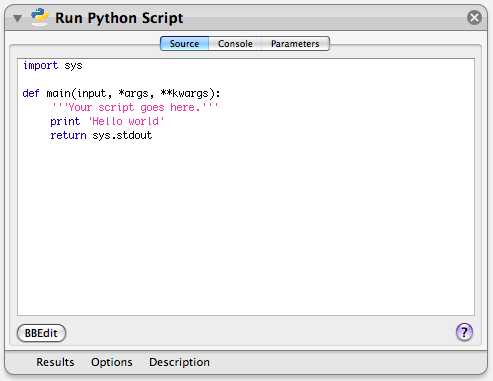
Task: Click the 'return sys.stdout' line
Action: (101, 135)
